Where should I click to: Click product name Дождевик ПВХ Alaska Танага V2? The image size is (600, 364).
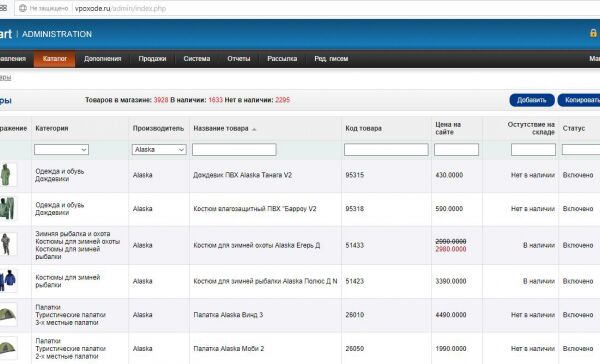click(242, 175)
